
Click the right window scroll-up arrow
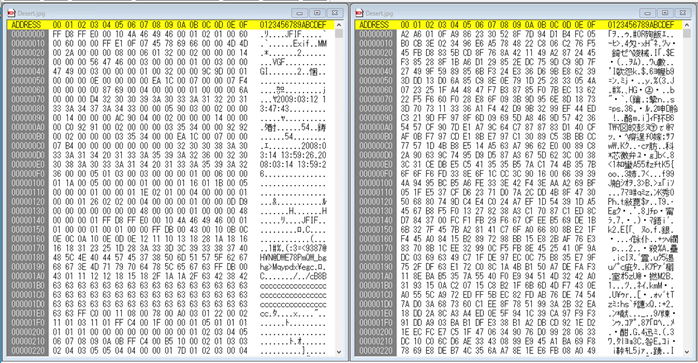pos(687,25)
